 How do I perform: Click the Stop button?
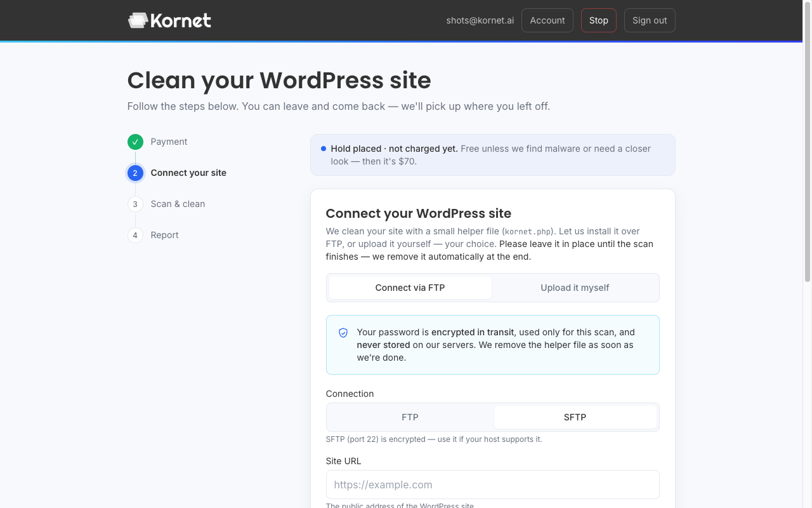(599, 20)
